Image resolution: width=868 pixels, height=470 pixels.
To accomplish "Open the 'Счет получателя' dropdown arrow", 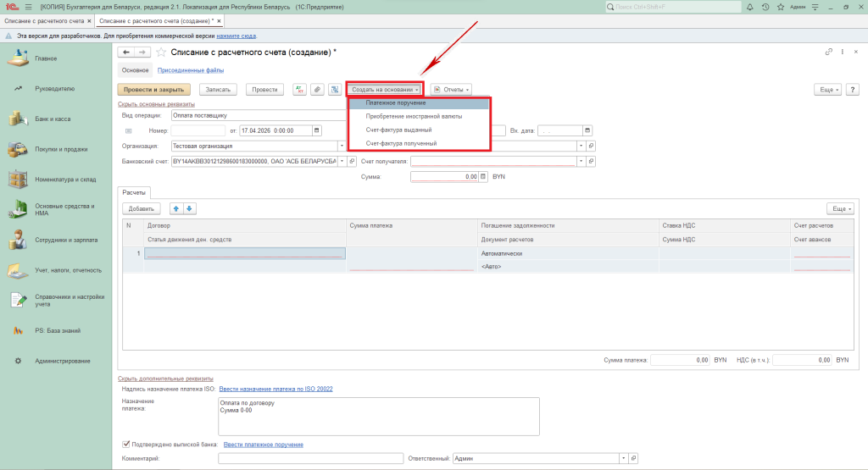I will (581, 161).
